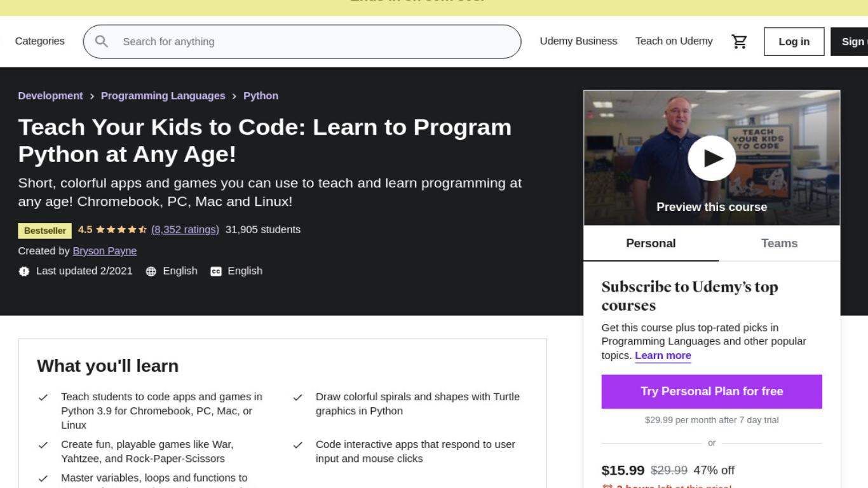Click the '47% off' text
This screenshot has width=868, height=488.
point(714,470)
